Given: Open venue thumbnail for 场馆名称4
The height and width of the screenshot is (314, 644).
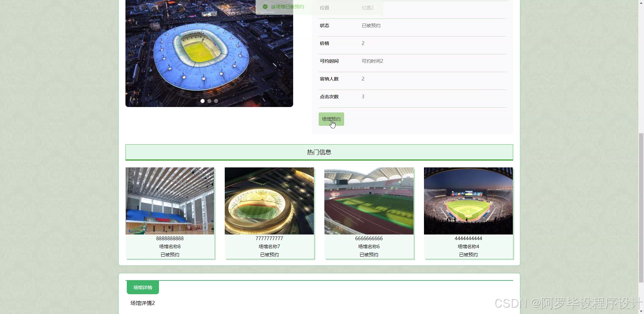Looking at the screenshot, I should [x=468, y=201].
